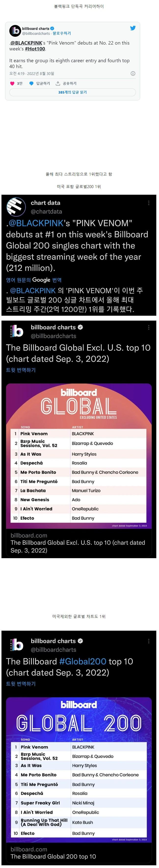
Task: Click the @BLACKPINK mention in first tweet
Action: coord(26,43)
